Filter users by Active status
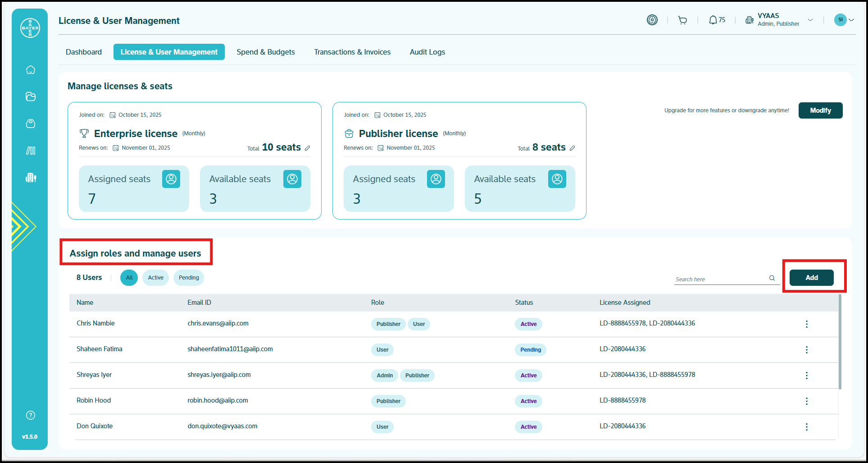The width and height of the screenshot is (868, 463). [155, 278]
